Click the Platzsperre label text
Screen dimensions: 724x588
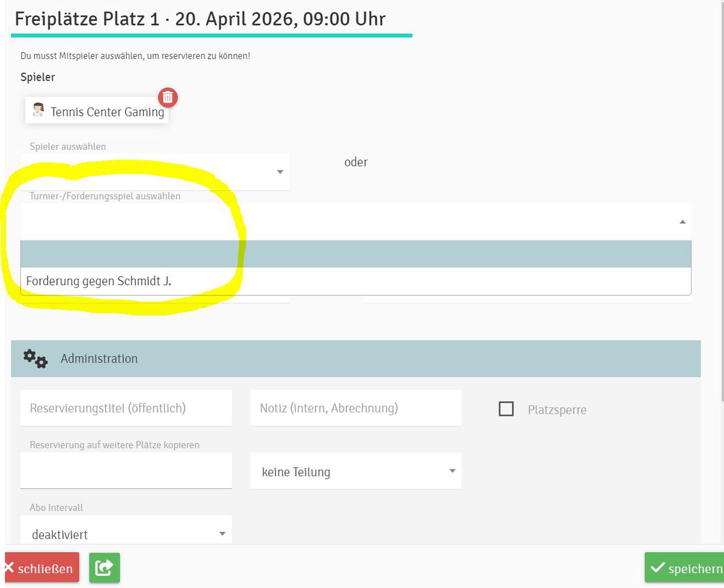(557, 410)
